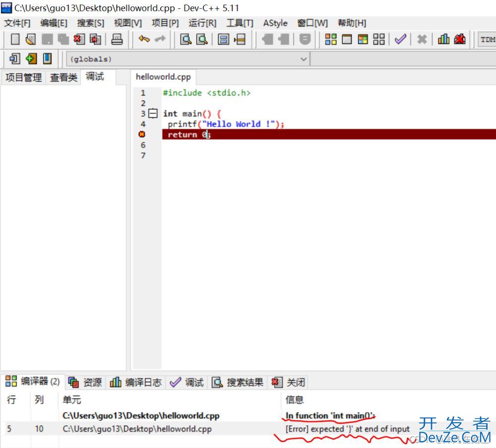The image size is (496, 448).
Task: Click the bold helloworld.cpp path in 单元 column
Action: (x=141, y=415)
